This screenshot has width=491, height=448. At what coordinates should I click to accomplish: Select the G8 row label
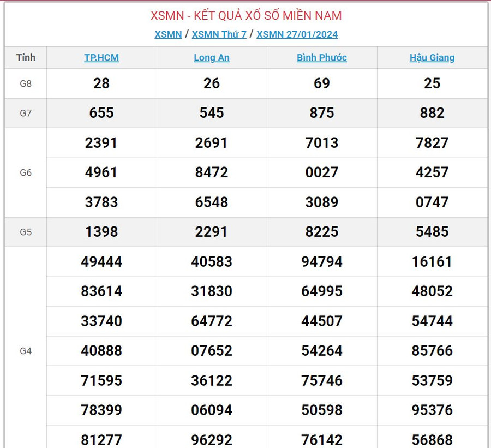[26, 83]
